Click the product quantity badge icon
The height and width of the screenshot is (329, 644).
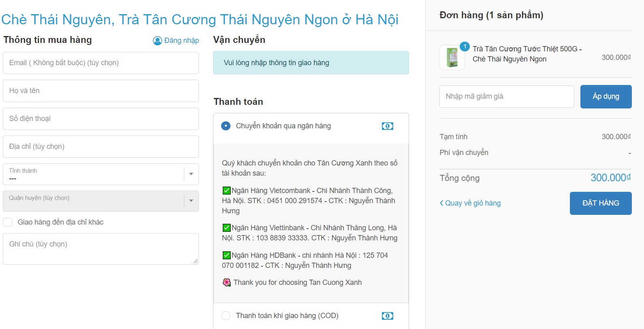[465, 47]
